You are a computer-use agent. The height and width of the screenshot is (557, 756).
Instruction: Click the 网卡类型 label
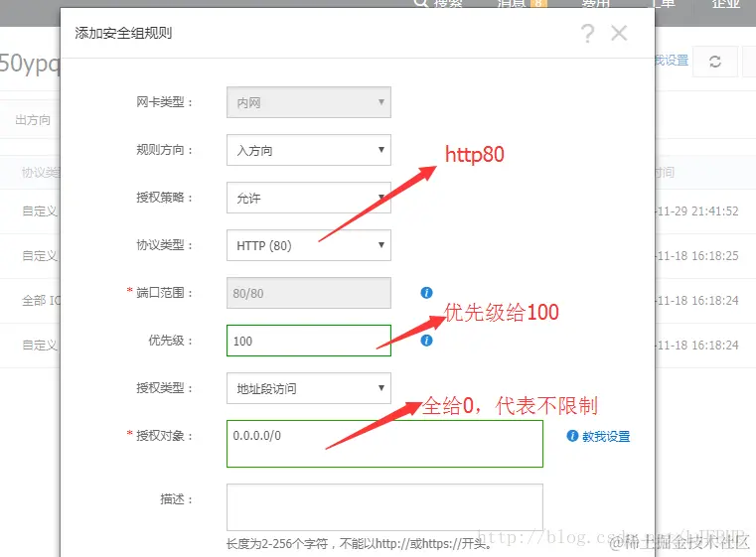pos(164,102)
